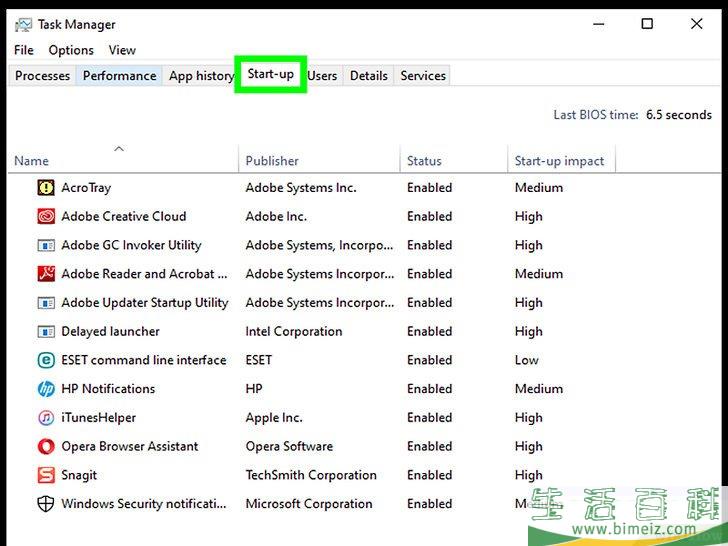Select the Adobe GC Invoker Utility entry
This screenshot has height=546, width=728.
131,245
